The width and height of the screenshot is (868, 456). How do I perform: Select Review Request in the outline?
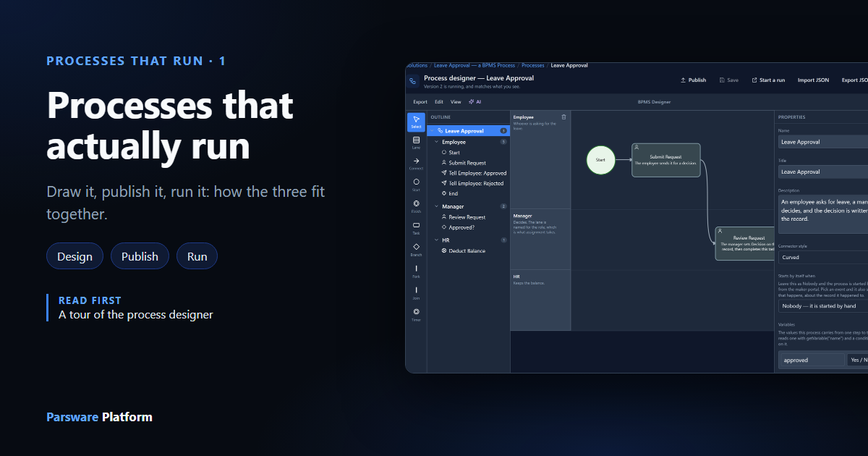click(x=463, y=217)
